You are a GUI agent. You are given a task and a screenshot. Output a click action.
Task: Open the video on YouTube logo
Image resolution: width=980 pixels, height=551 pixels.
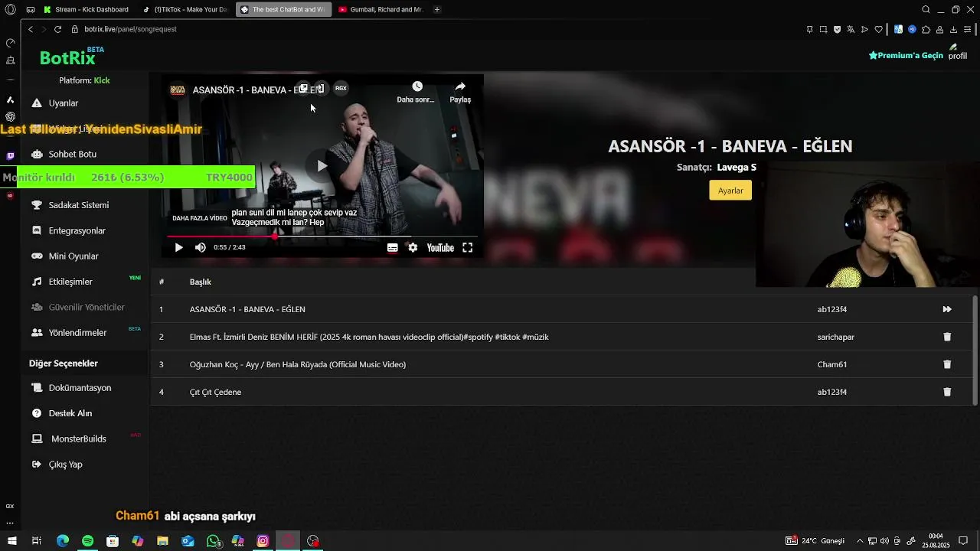[x=440, y=248]
